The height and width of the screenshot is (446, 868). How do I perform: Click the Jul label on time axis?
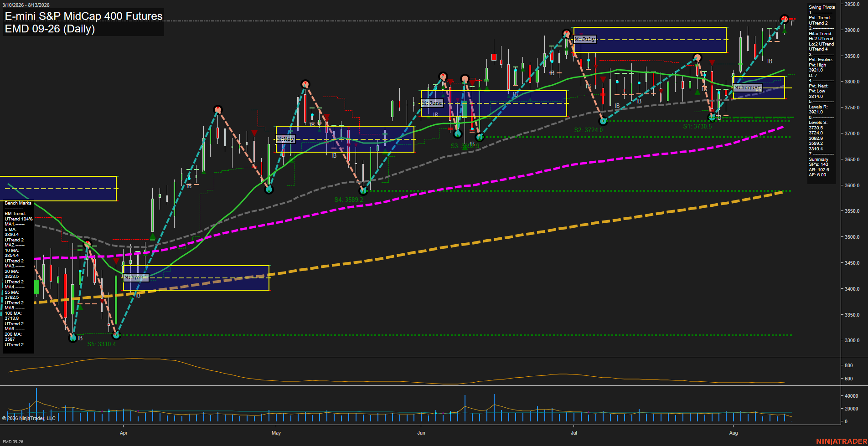(574, 433)
